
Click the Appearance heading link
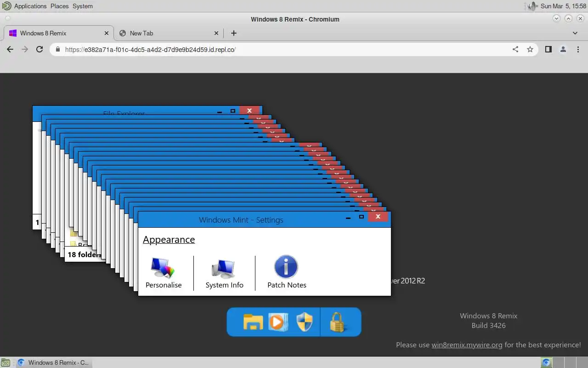(169, 240)
